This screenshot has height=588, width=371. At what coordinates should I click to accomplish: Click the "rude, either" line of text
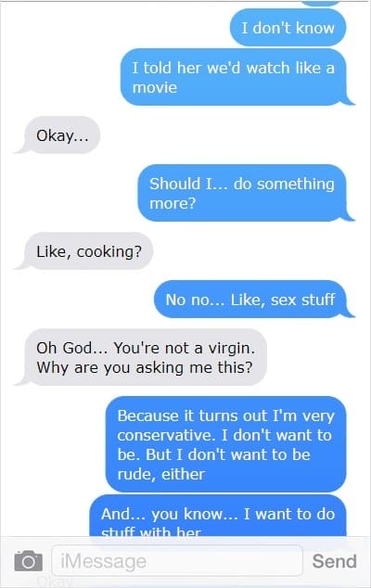(x=161, y=474)
